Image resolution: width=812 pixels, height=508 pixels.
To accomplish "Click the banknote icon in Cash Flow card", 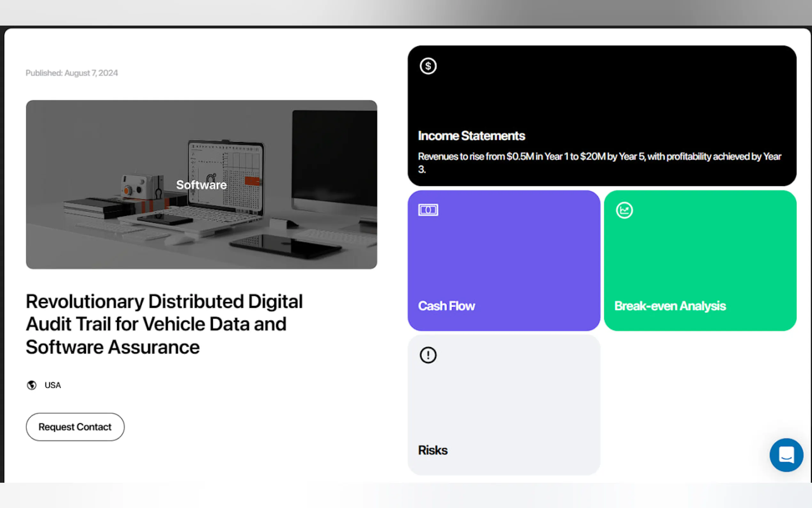I will 428,210.
